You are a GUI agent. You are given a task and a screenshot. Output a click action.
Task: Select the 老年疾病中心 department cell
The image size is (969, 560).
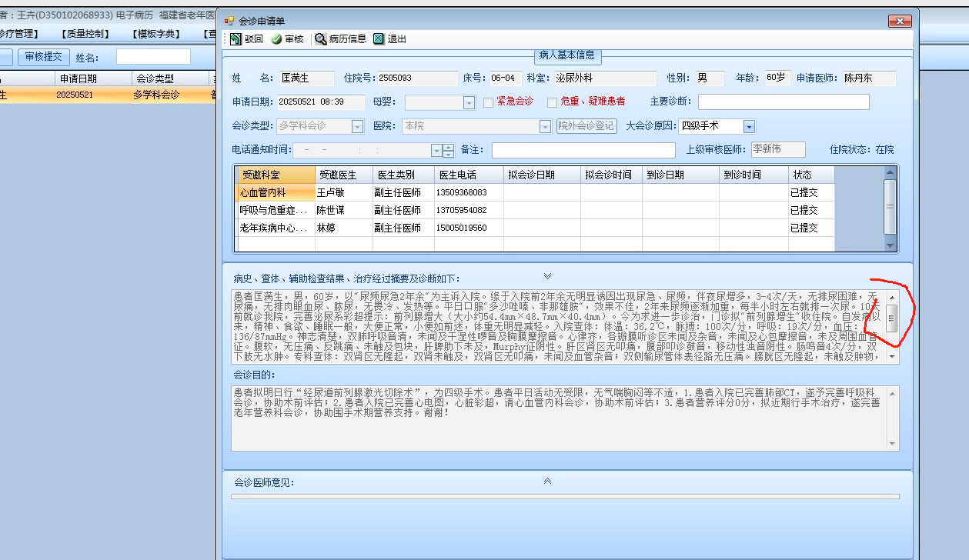[276, 228]
